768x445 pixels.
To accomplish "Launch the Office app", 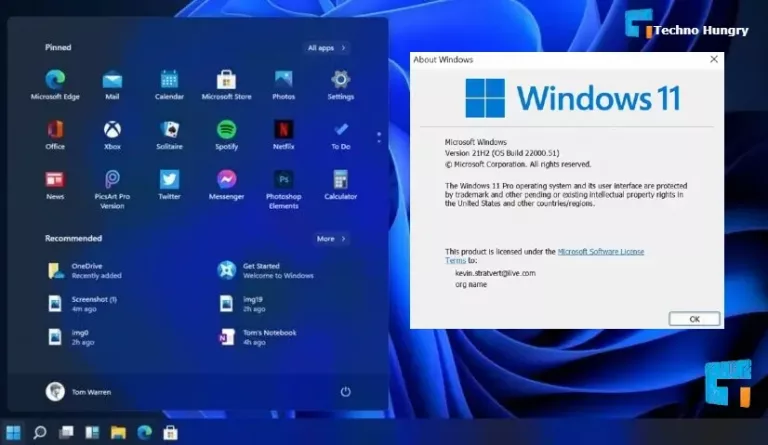I will point(55,135).
